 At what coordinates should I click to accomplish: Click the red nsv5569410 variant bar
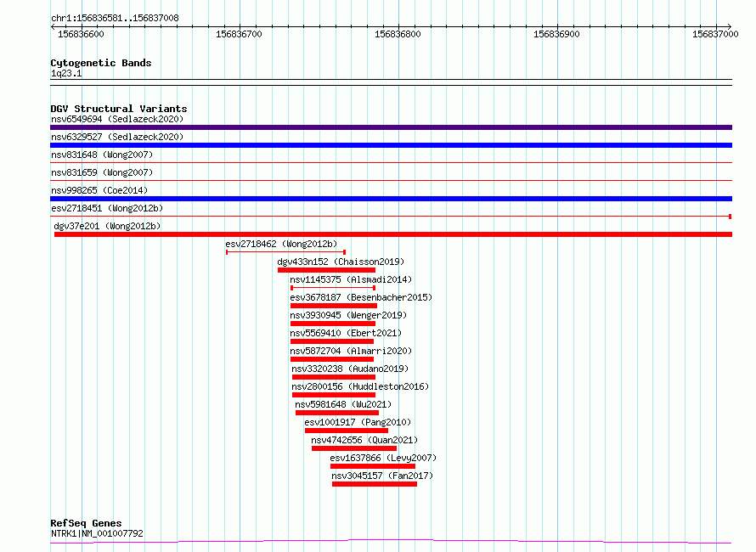tap(332, 341)
